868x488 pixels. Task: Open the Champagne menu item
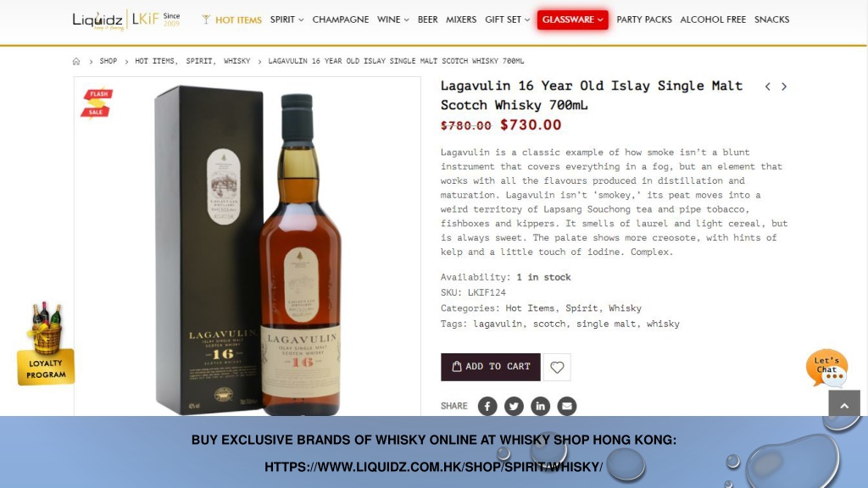click(x=341, y=19)
